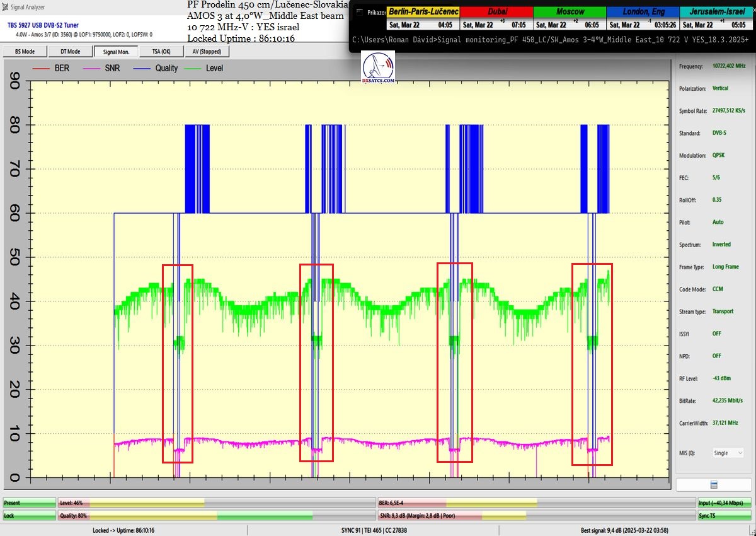Switch to the BS Mode tab
This screenshot has height=536, width=756.
pyautogui.click(x=25, y=52)
